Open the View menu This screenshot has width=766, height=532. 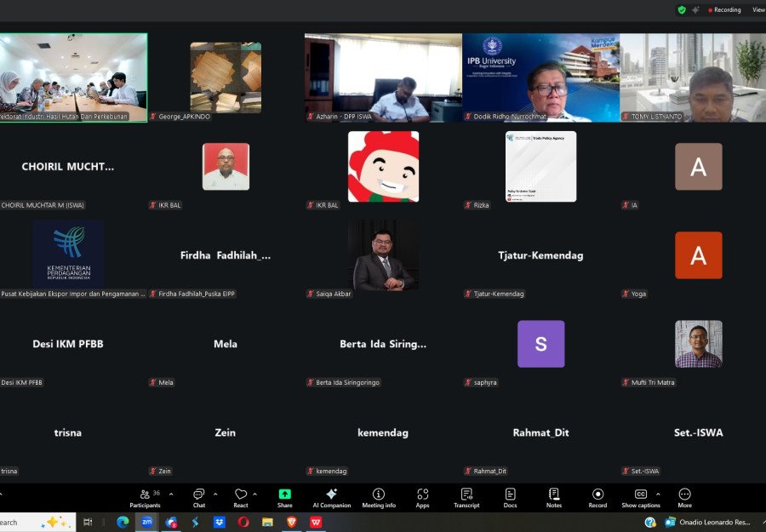(x=757, y=10)
